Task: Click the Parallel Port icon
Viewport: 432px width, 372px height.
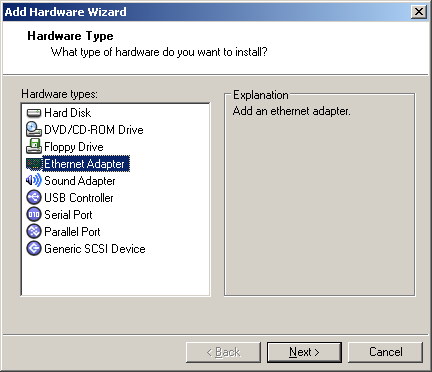Action: (34, 232)
